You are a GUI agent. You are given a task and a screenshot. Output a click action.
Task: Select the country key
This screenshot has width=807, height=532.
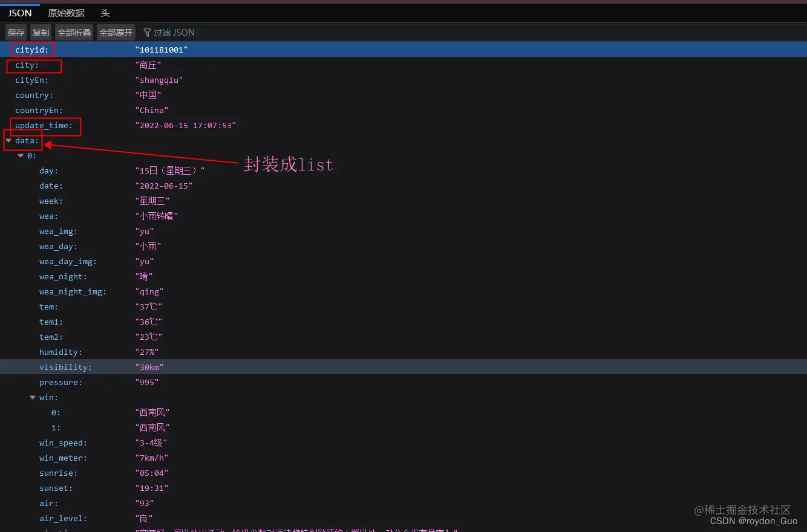(x=34, y=95)
